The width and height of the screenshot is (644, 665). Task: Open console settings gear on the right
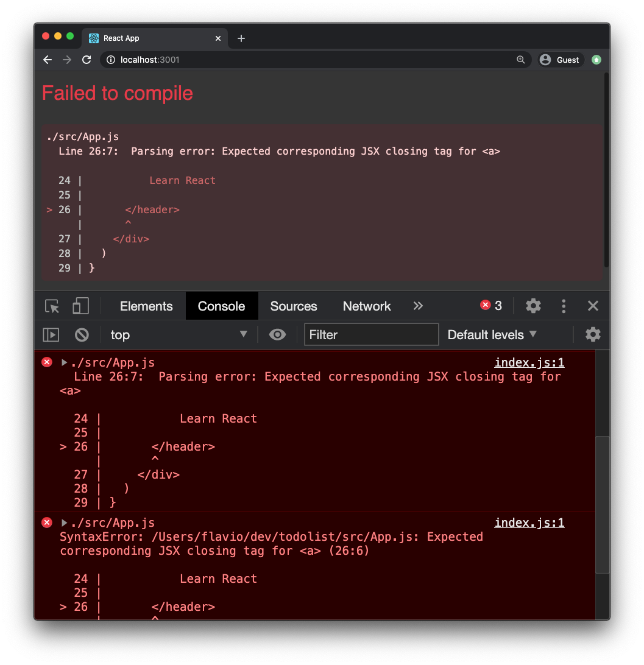[x=593, y=334]
